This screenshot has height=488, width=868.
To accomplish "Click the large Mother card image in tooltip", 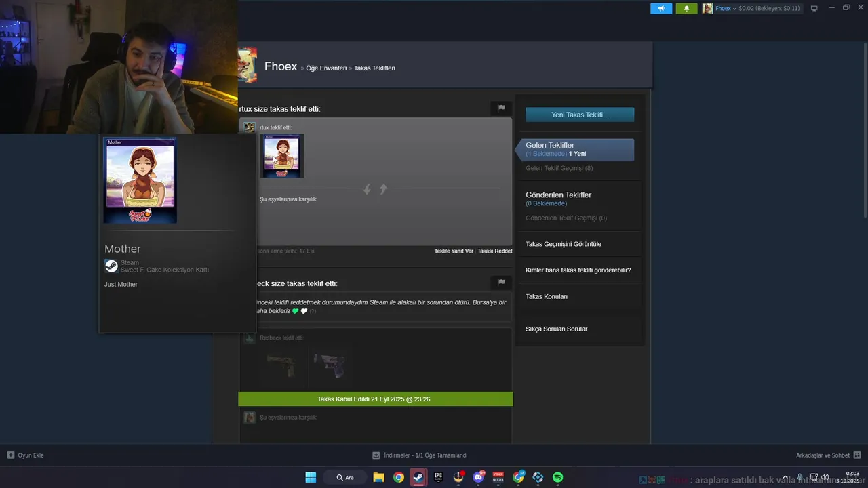I will (x=140, y=180).
